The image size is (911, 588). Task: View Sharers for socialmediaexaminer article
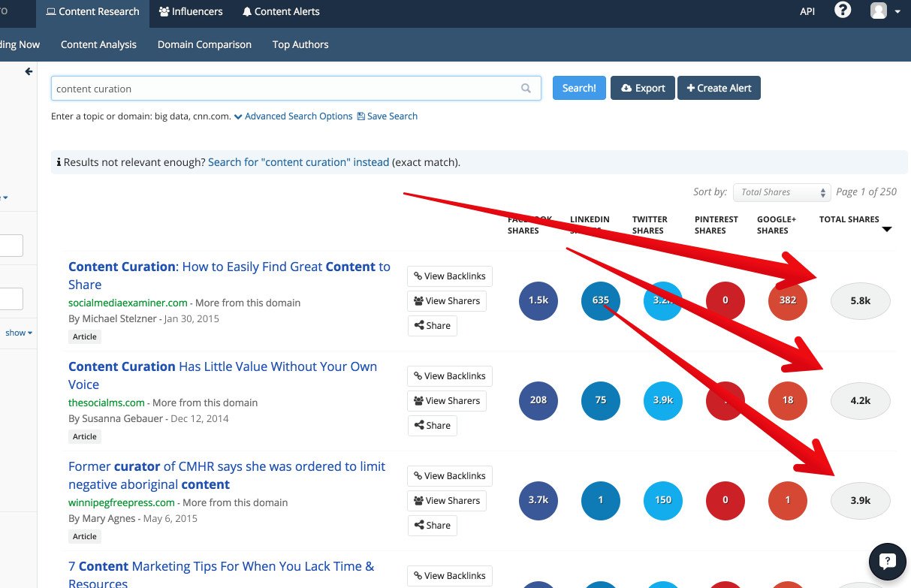(447, 301)
